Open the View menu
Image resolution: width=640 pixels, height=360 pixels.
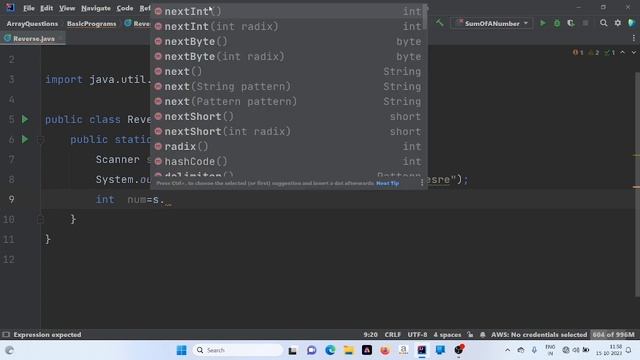(x=67, y=8)
